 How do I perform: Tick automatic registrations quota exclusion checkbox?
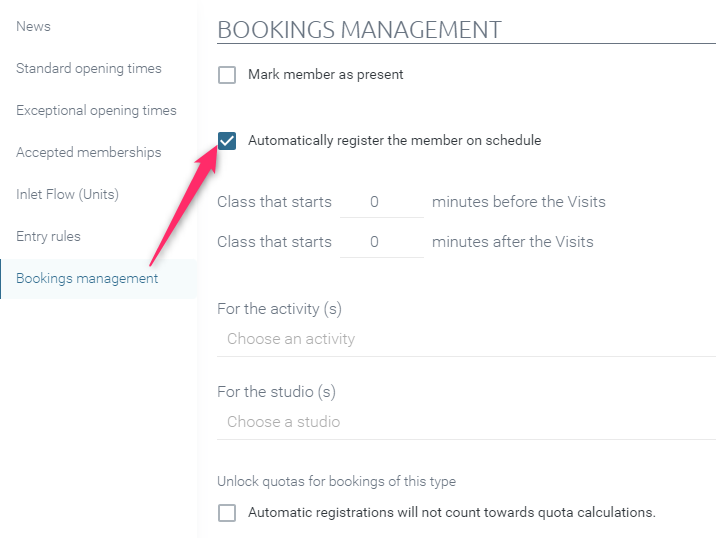[227, 513]
